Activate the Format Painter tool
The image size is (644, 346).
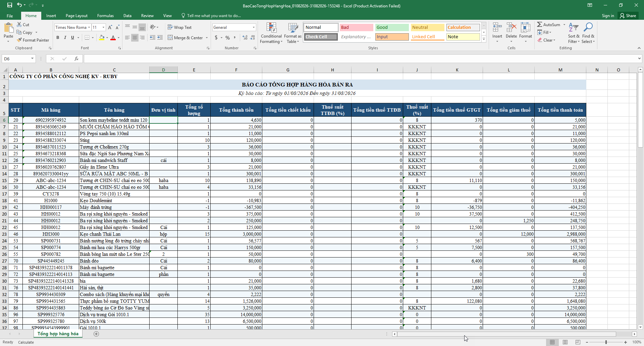(33, 40)
